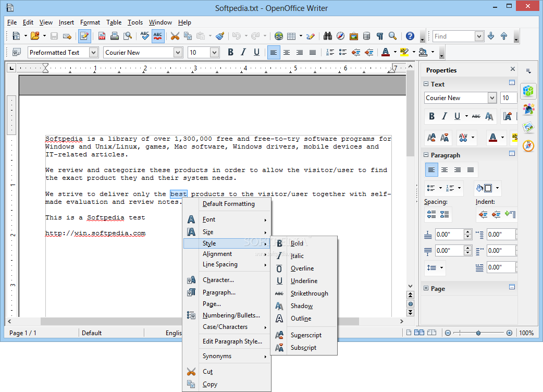This screenshot has height=392, width=543.
Task: Click the zoom in plus button
Action: click(509, 333)
